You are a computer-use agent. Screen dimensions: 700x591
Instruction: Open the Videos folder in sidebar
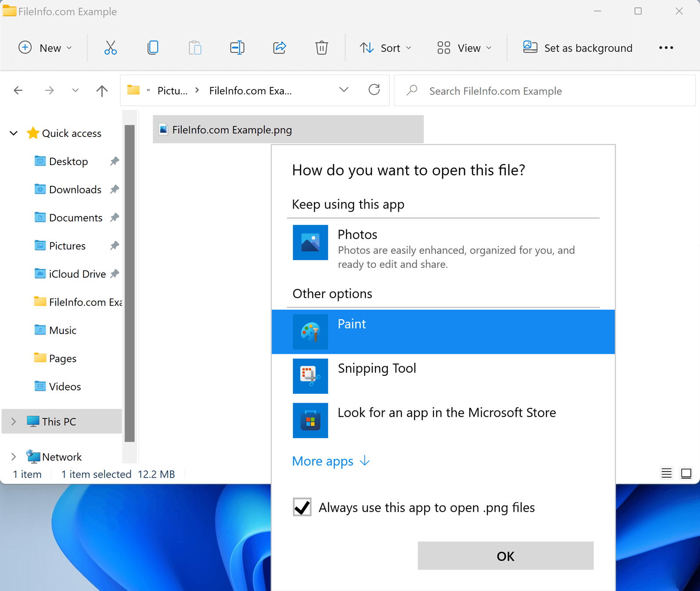[65, 386]
